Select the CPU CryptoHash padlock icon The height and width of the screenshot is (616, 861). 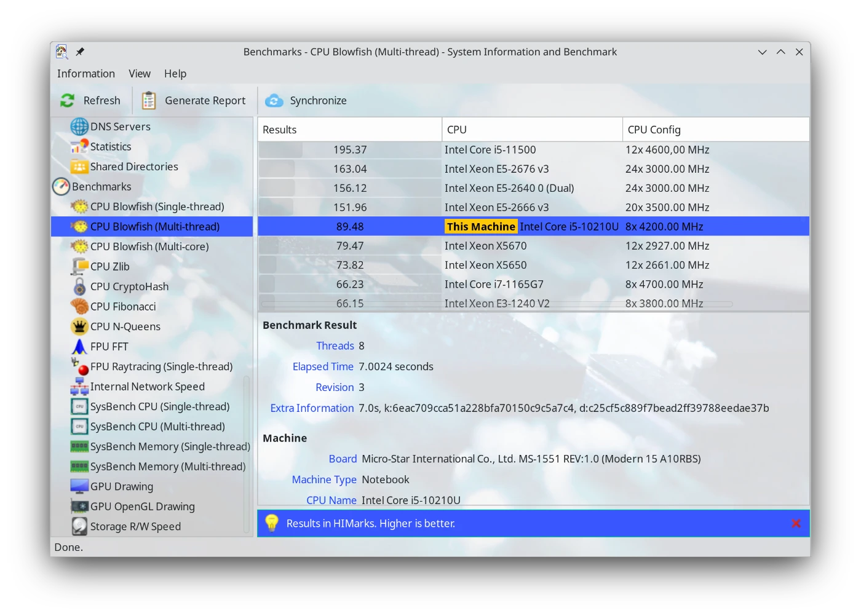[79, 286]
